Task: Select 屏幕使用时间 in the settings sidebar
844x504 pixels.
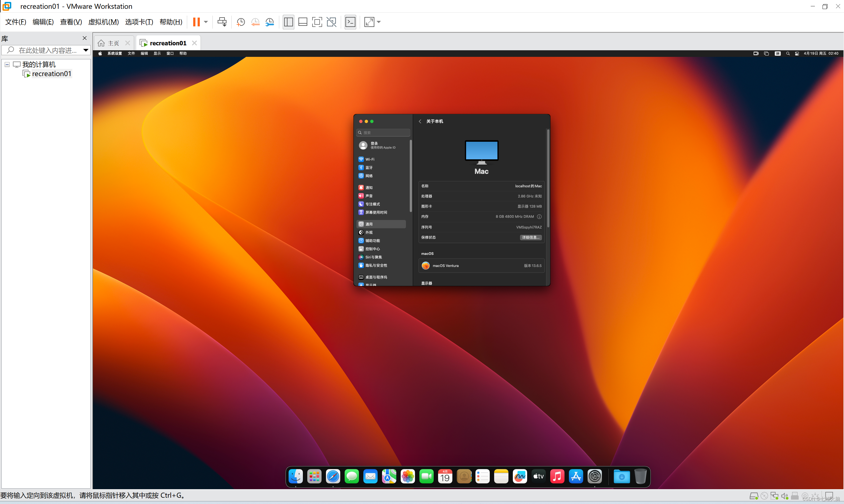Action: pyautogui.click(x=381, y=212)
